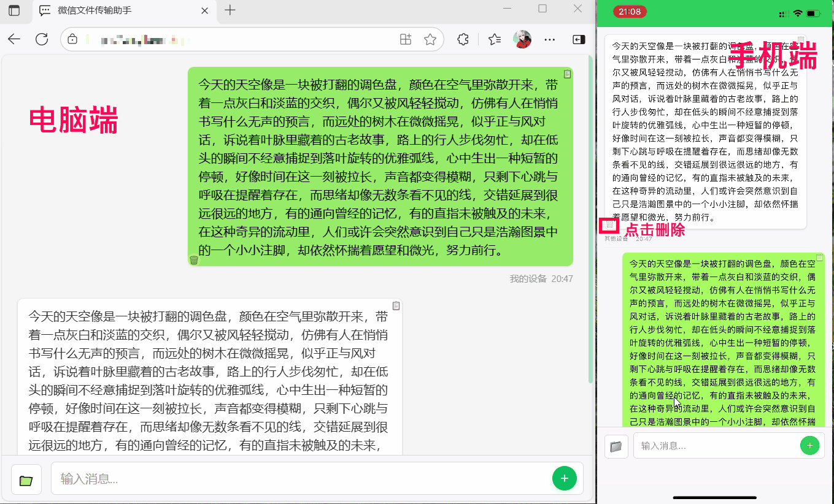
Task: Open the browser Extensions puzzle icon
Action: coord(463,40)
